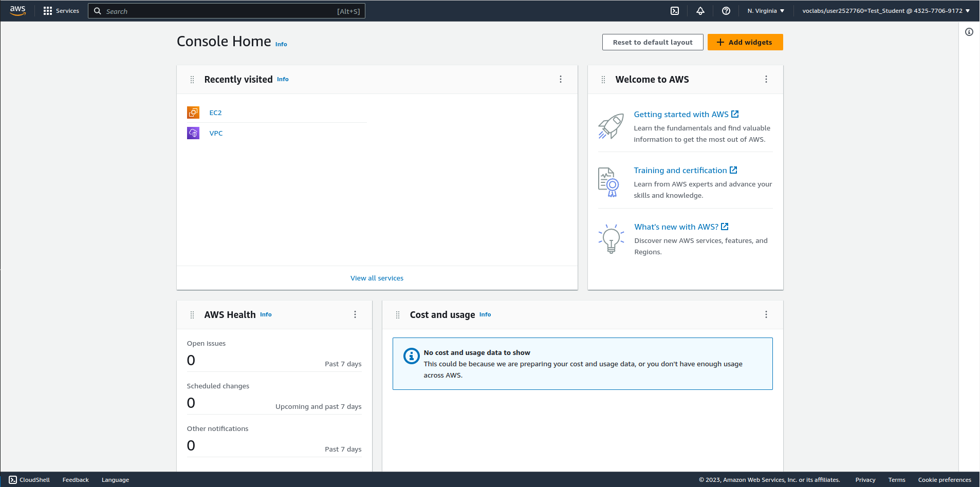Open the side info panel icon
The image size is (980, 487).
point(969,32)
